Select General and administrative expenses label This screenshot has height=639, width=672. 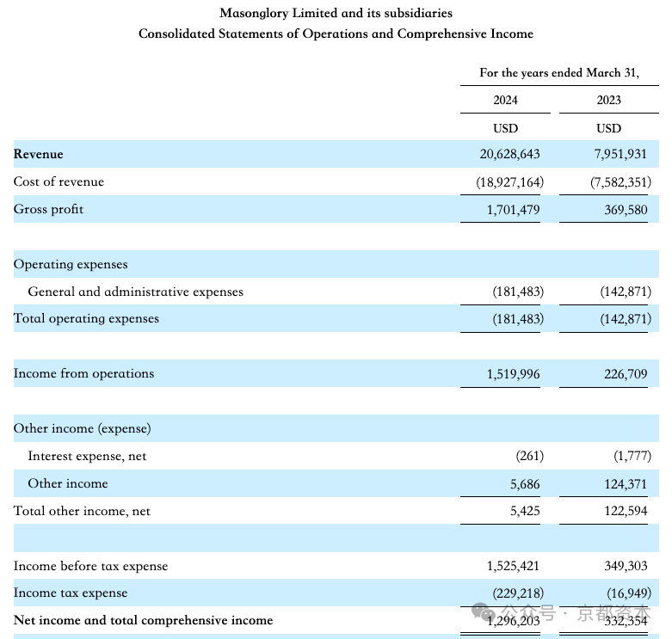(x=135, y=292)
